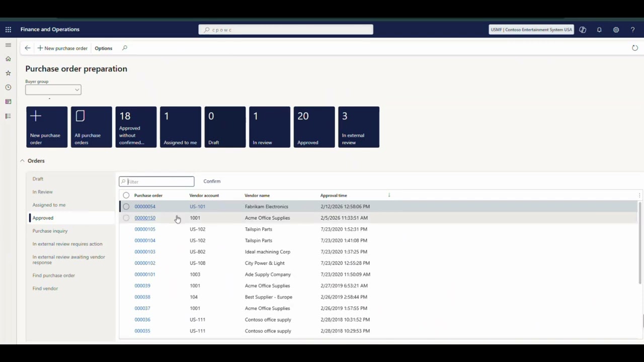Click New purchase order tile
The image size is (644, 362).
(x=47, y=127)
